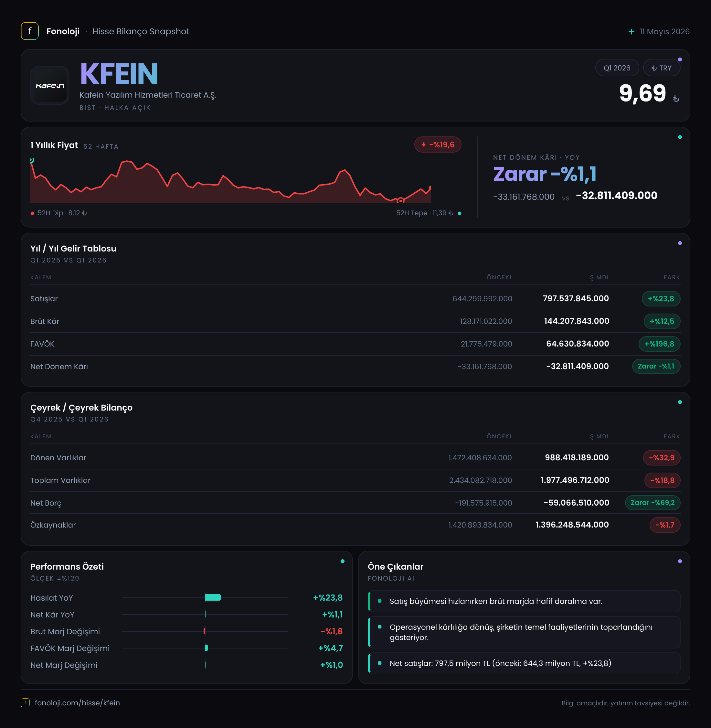711x728 pixels.
Task: Click the +%196,8 badge in the FAVÖK row
Action: tap(659, 344)
